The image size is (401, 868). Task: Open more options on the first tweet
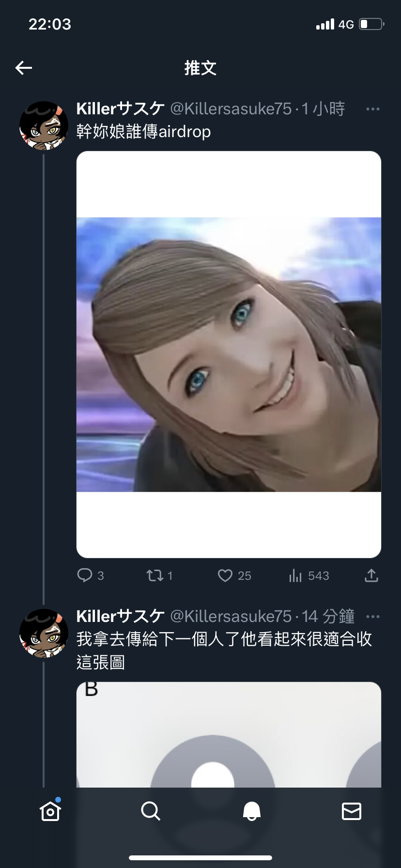(373, 109)
